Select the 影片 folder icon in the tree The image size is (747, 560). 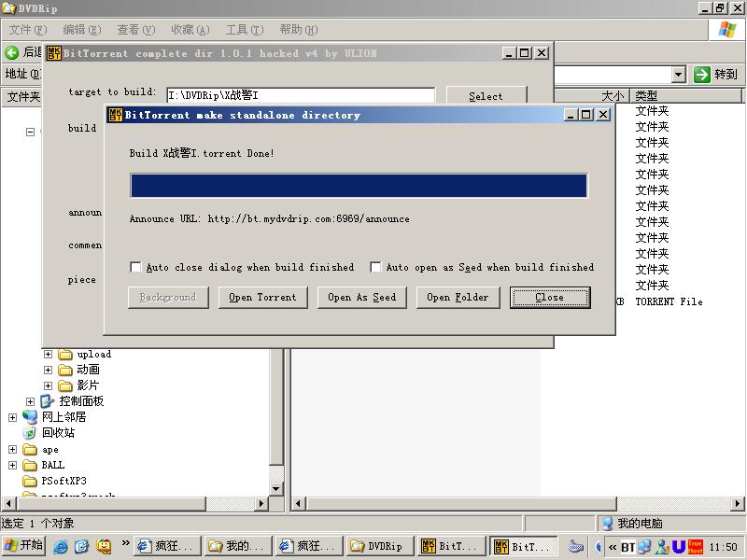coord(65,385)
